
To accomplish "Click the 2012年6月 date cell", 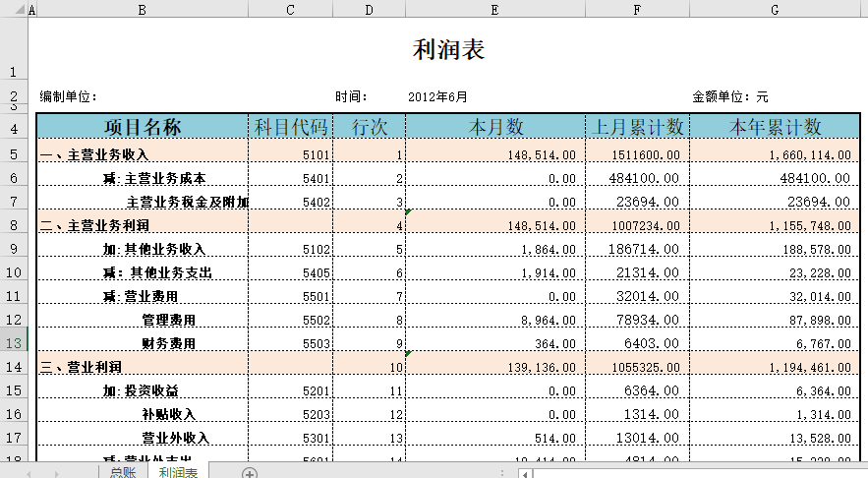I will (438, 97).
